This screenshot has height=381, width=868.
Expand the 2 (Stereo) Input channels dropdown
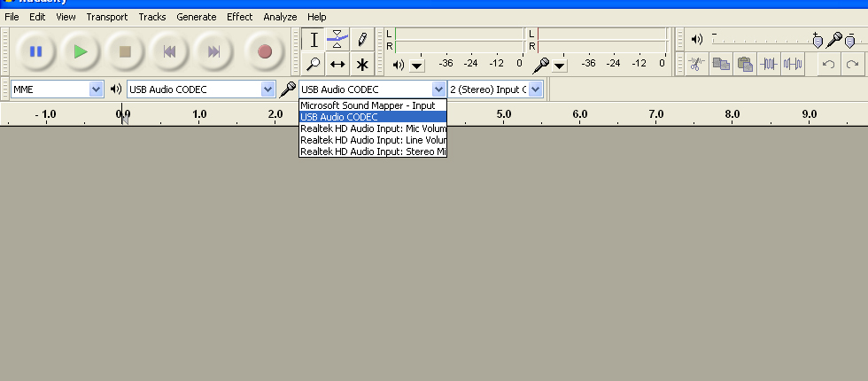[495, 89]
